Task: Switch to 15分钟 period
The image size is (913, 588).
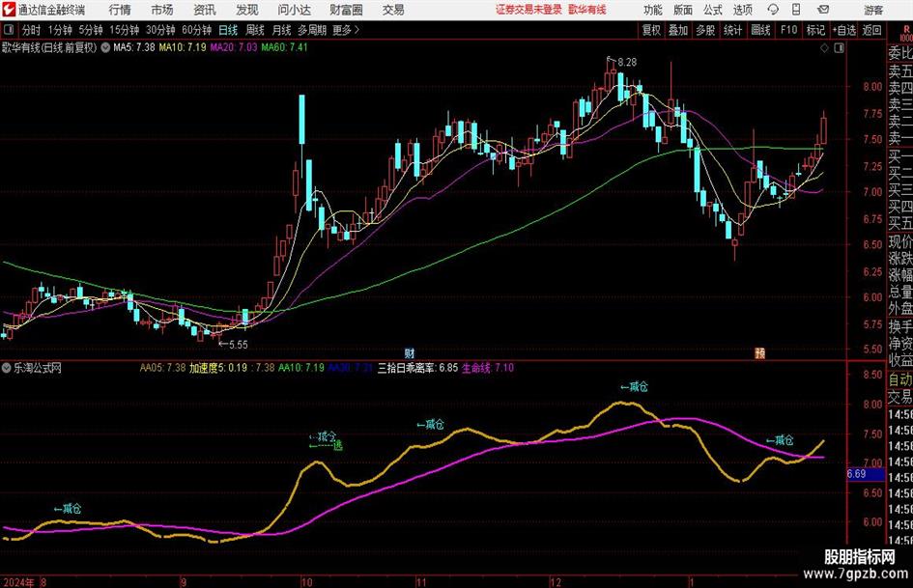Action: point(124,30)
